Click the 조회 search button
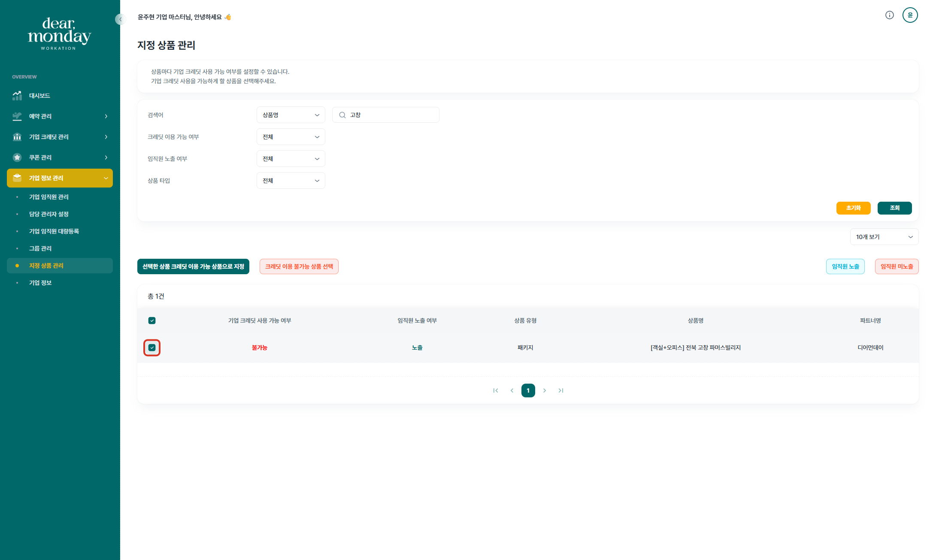Viewport: 936px width, 560px height. (894, 208)
